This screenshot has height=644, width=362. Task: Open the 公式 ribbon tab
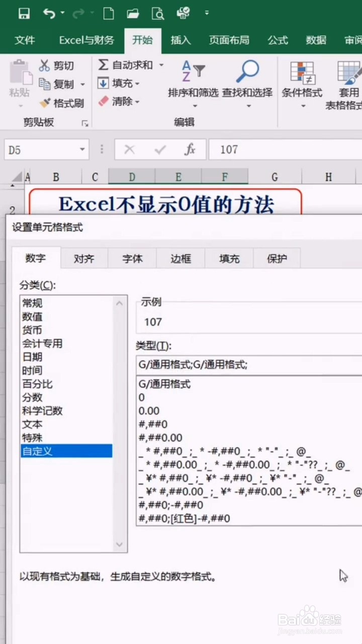(278, 41)
